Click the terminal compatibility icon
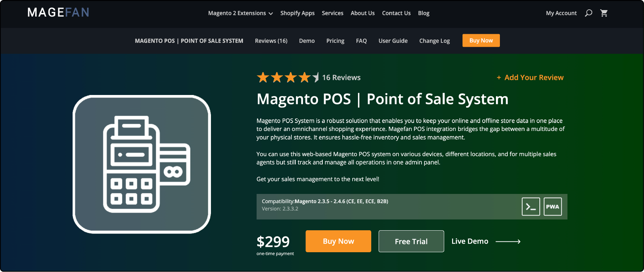The image size is (644, 272). [x=531, y=207]
